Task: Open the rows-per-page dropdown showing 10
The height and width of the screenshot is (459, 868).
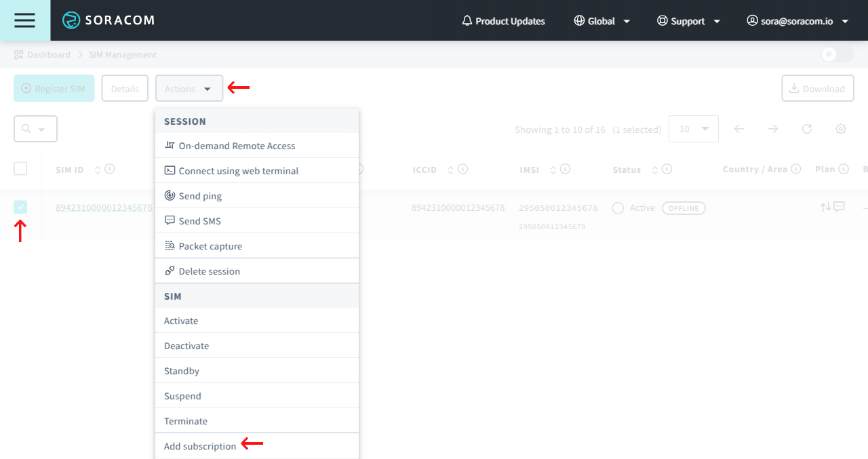Action: (693, 129)
